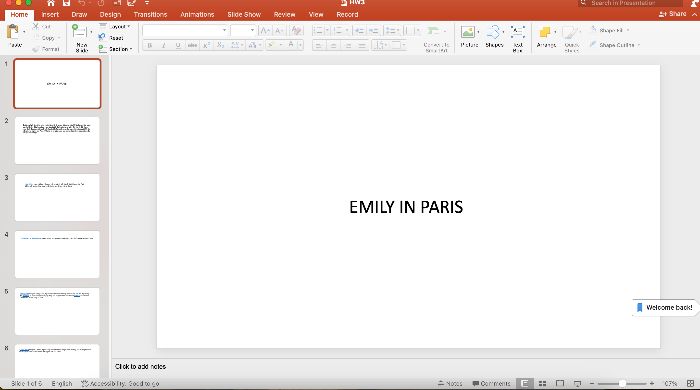Viewport: 700px width, 390px height.
Task: Click the zoom slider handle
Action: pyautogui.click(x=622, y=383)
